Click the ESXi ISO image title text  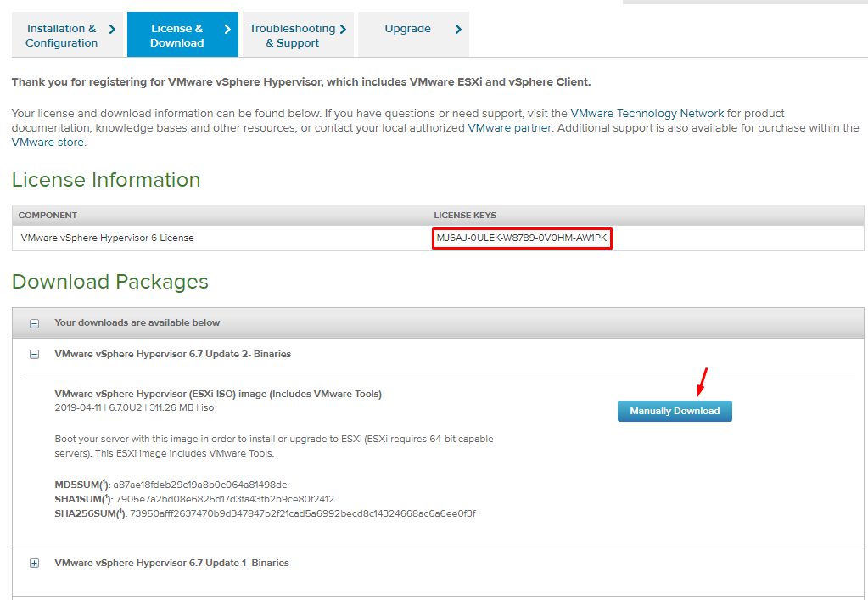(x=218, y=394)
